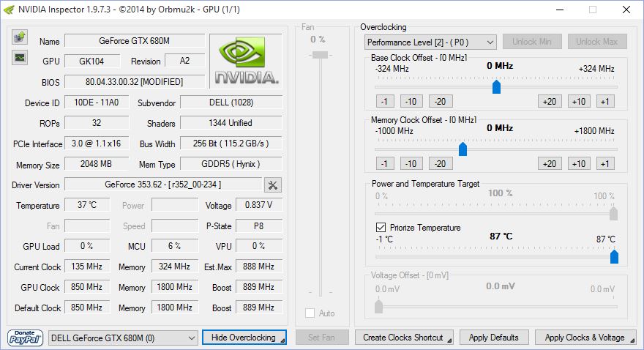644x350 pixels.
Task: Click the Driver Version field
Action: point(163,185)
